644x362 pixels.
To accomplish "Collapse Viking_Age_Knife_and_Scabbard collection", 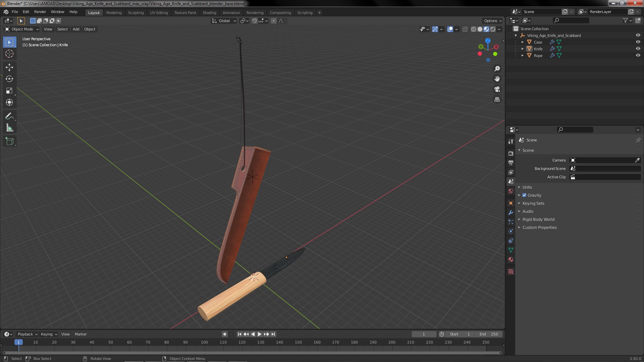I will click(516, 36).
